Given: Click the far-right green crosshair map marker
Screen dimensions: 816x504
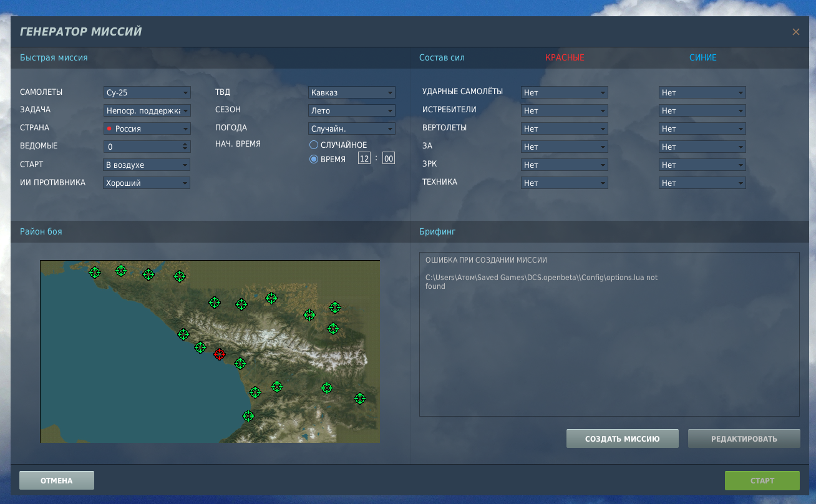Looking at the screenshot, I should point(360,398).
